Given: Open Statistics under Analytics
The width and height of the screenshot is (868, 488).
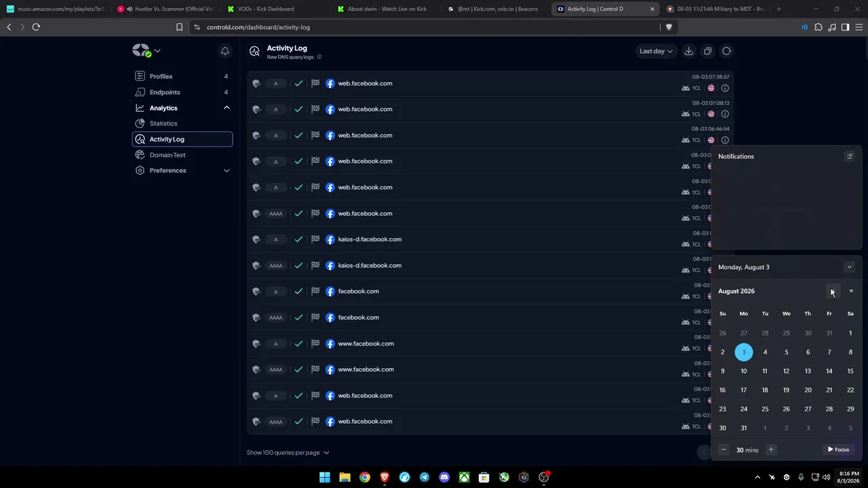Looking at the screenshot, I should (182, 123).
